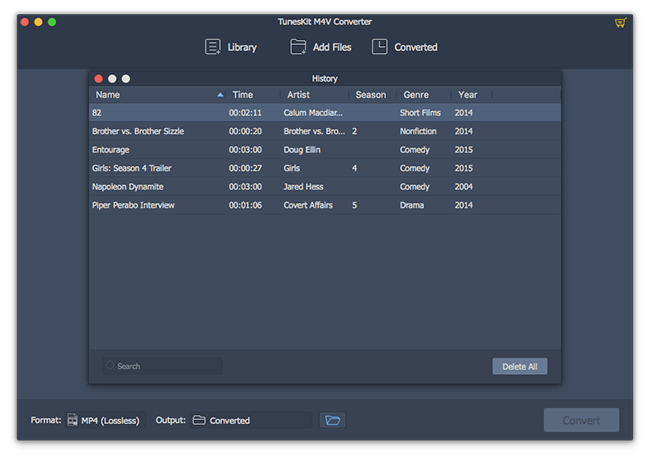This screenshot has width=650, height=460.
Task: Click the Add Files folder icon
Action: pos(298,47)
